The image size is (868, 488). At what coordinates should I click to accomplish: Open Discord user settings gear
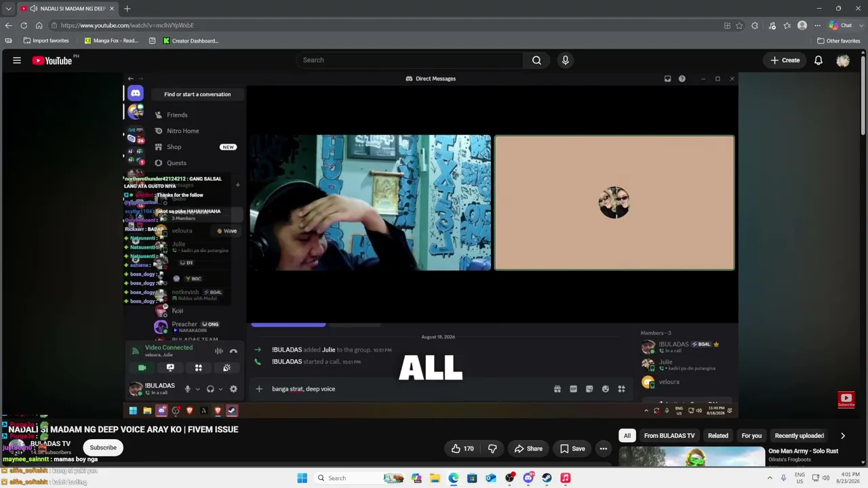(233, 389)
